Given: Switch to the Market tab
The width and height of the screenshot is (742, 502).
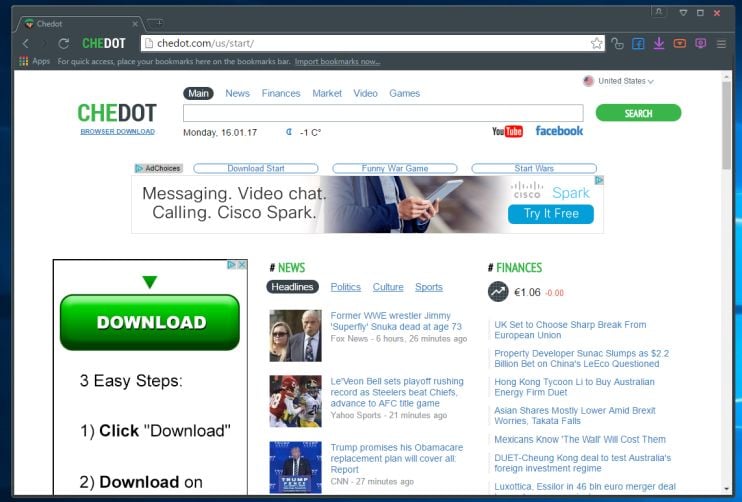Looking at the screenshot, I should [x=327, y=93].
